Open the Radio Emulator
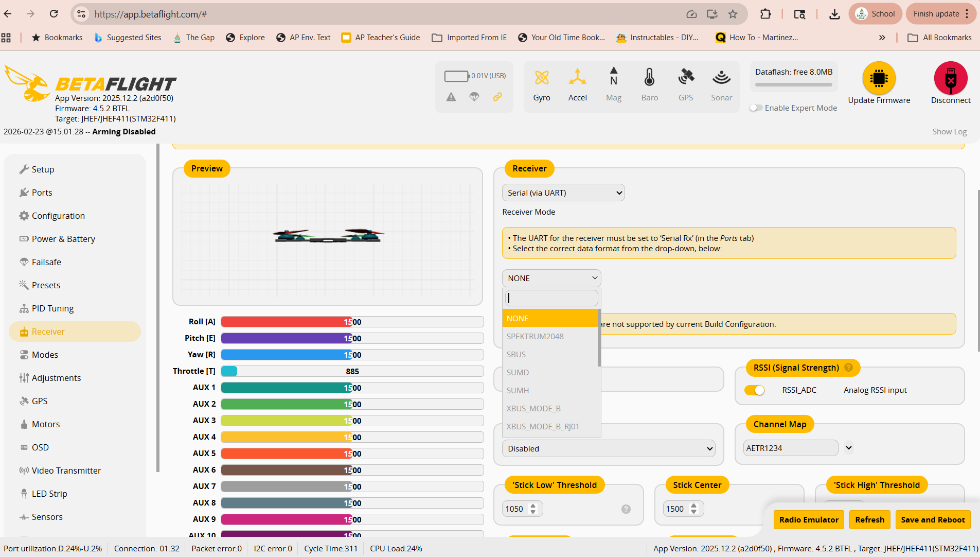Screen dimensions: 980x557 (x=808, y=519)
